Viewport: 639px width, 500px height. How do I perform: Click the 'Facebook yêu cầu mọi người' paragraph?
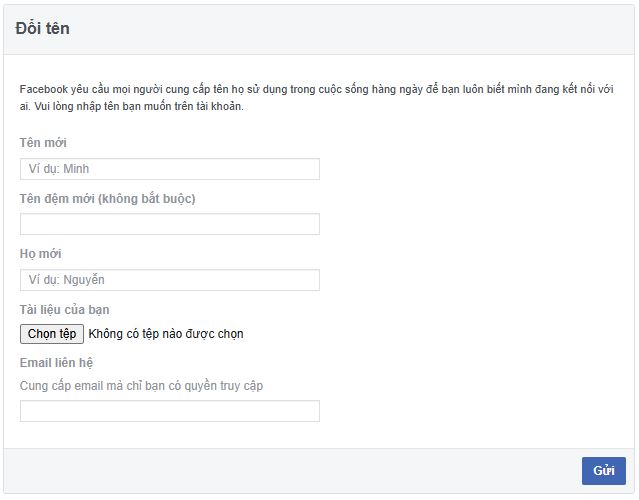point(316,98)
